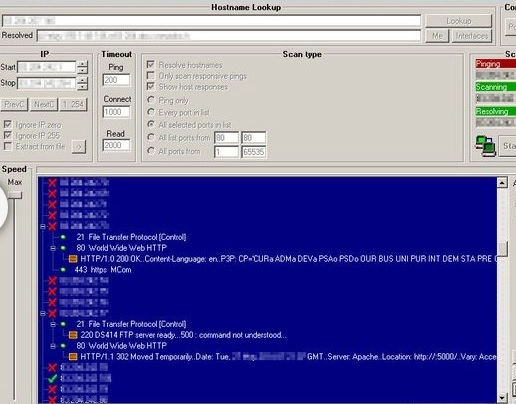Screen dimensions: 516x404
Task: Choose the All list ports from option
Action: click(151, 137)
